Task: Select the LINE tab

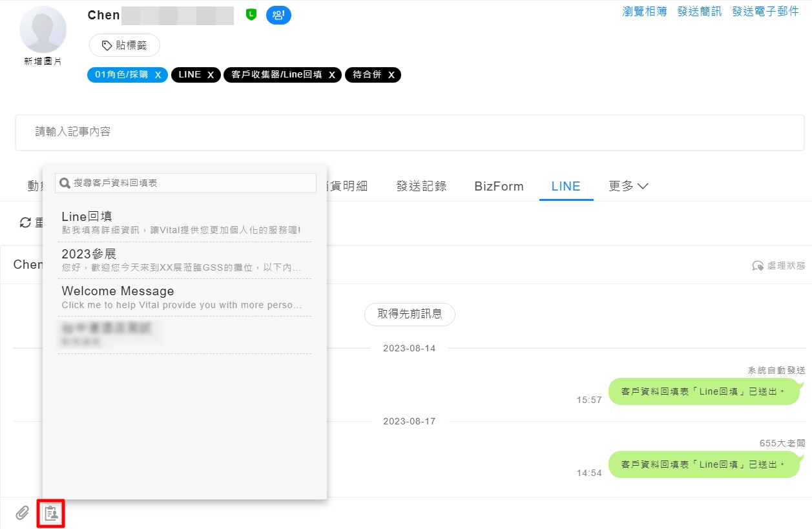Action: coord(566,186)
